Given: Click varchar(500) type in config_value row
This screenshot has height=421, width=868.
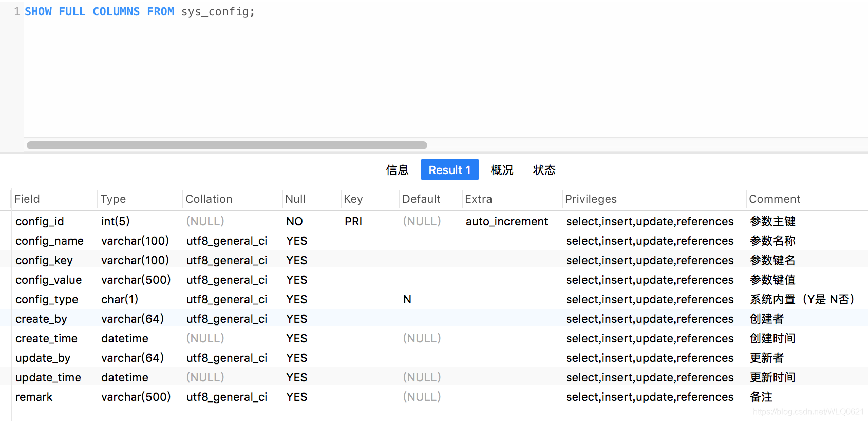Looking at the screenshot, I should 136,280.
